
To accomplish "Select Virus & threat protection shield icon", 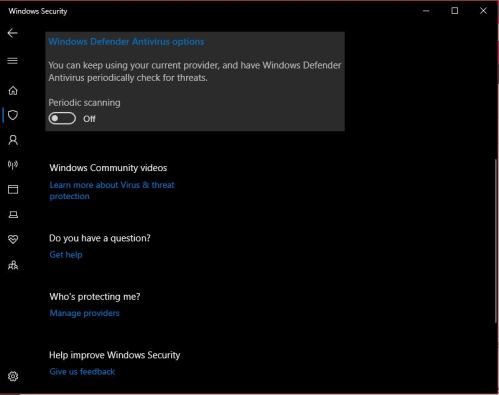I will pos(13,115).
